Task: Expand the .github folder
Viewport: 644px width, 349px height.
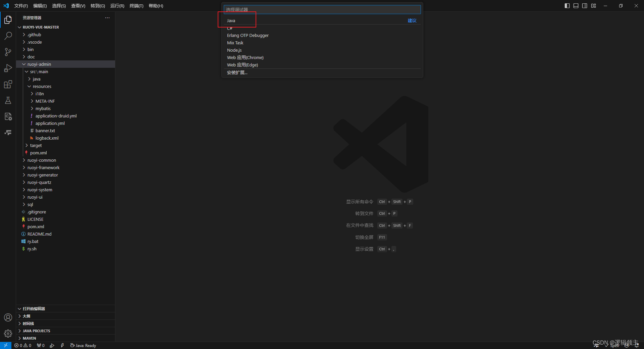Action: pyautogui.click(x=66, y=35)
